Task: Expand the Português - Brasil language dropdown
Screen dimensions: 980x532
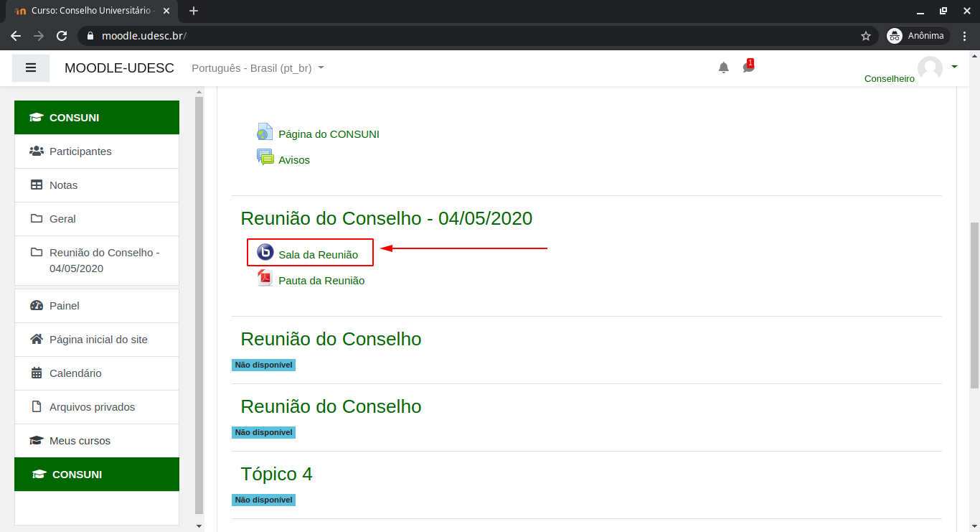Action: pyautogui.click(x=258, y=68)
